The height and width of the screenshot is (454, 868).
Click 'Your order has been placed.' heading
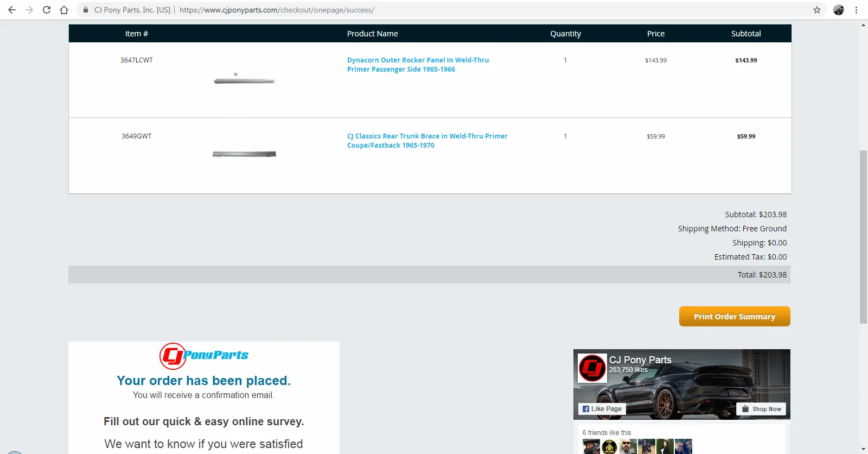[x=204, y=381]
